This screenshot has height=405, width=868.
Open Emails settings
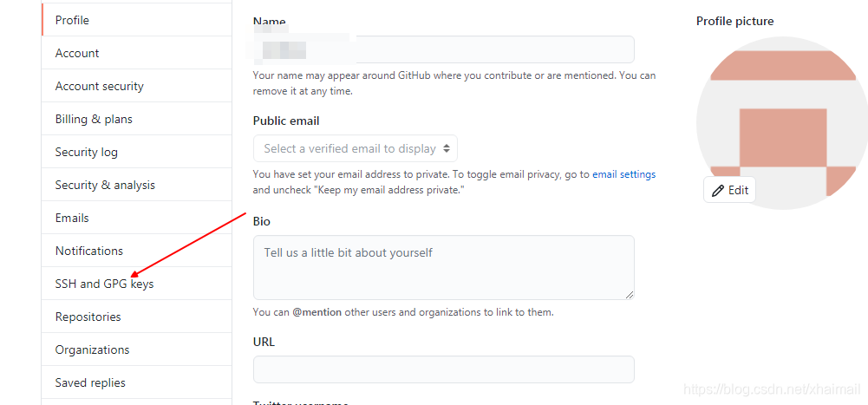click(72, 218)
